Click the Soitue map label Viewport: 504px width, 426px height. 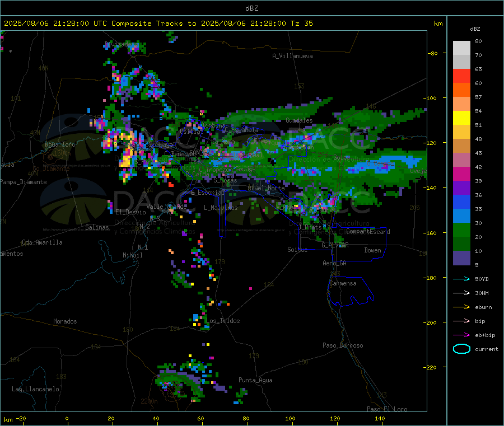click(297, 250)
